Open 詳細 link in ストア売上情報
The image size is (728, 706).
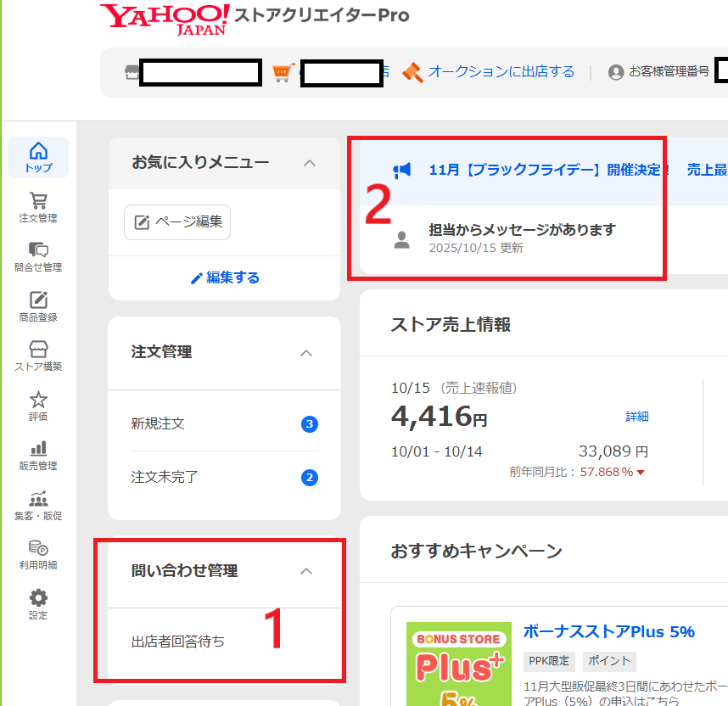[x=637, y=416]
